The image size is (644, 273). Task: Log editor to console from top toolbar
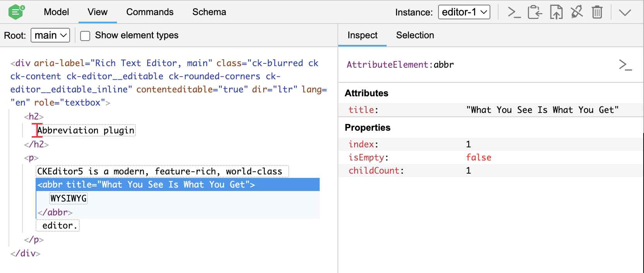point(514,12)
